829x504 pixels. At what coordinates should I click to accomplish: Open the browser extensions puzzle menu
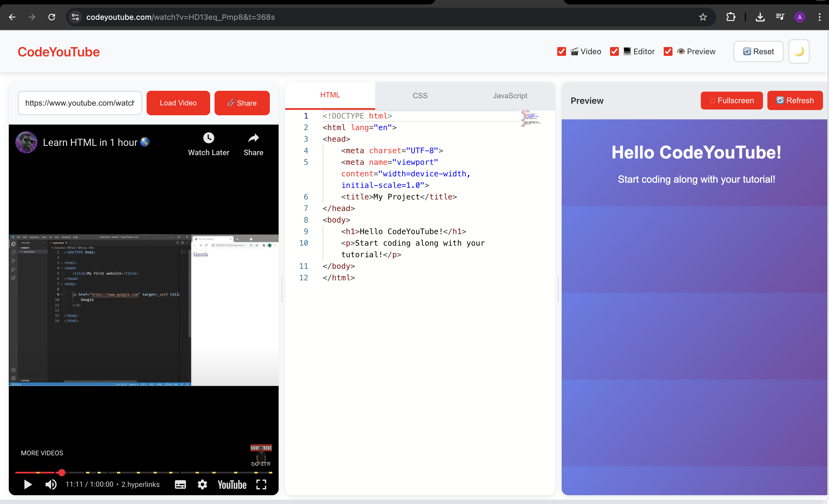coord(731,17)
